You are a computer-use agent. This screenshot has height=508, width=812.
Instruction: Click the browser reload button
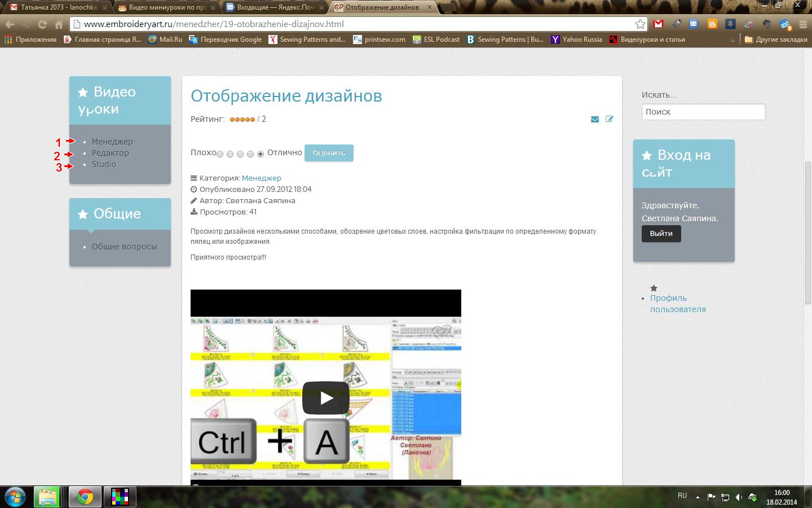42,24
